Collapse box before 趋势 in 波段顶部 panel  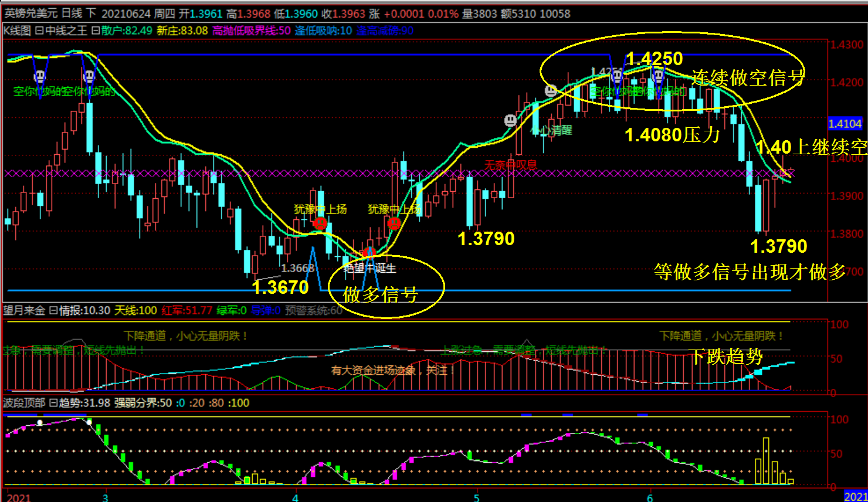point(53,403)
